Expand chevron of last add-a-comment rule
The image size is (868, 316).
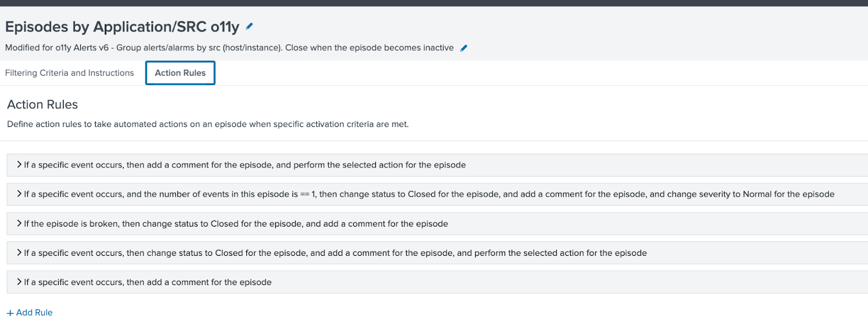point(19,281)
